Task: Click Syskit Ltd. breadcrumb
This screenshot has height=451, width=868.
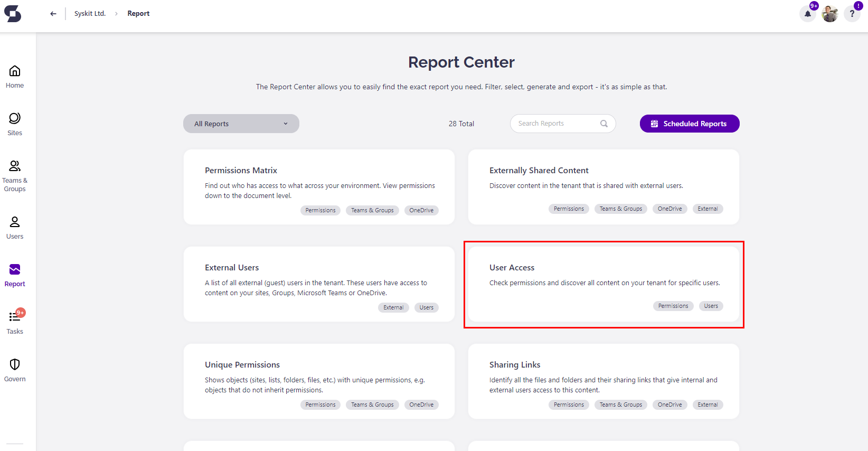Action: tap(90, 14)
